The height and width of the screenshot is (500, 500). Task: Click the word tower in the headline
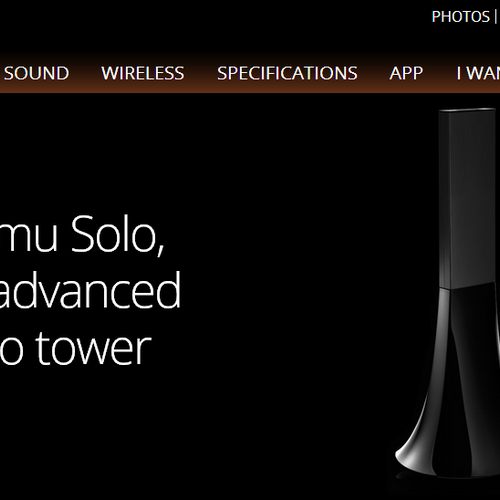click(93, 348)
